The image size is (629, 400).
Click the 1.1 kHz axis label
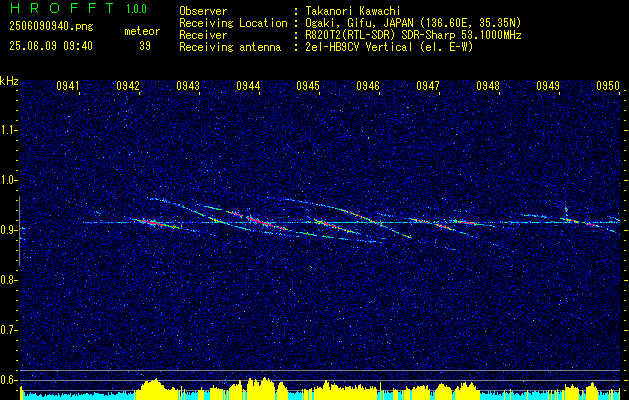point(8,130)
